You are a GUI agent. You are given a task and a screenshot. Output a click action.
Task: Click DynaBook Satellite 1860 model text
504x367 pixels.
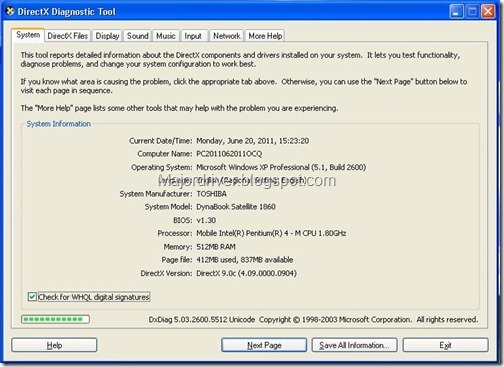click(236, 207)
